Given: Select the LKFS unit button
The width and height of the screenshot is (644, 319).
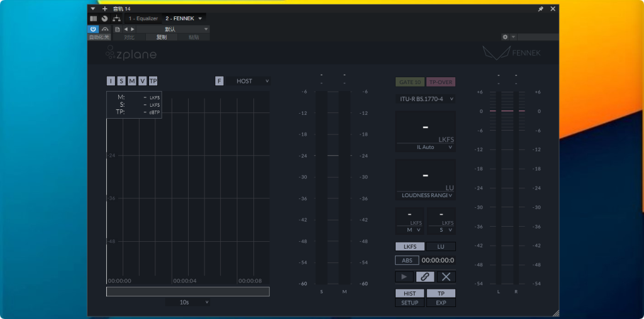Looking at the screenshot, I should [x=410, y=246].
